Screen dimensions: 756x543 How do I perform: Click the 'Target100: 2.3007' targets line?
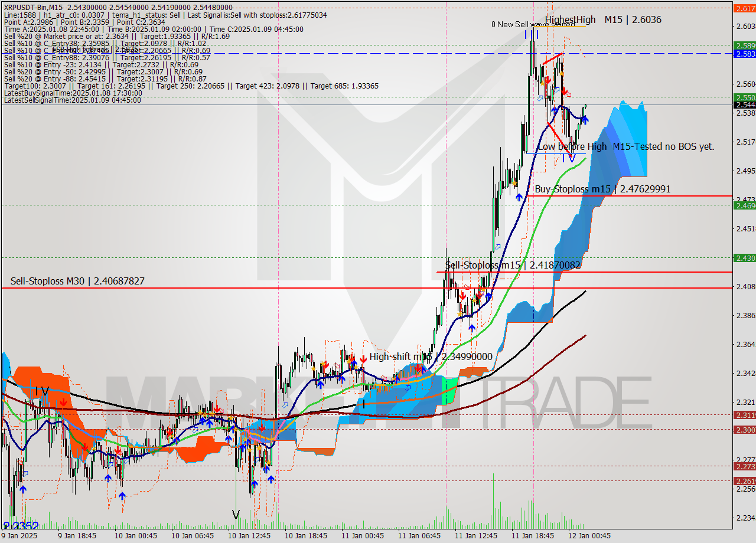pos(191,86)
